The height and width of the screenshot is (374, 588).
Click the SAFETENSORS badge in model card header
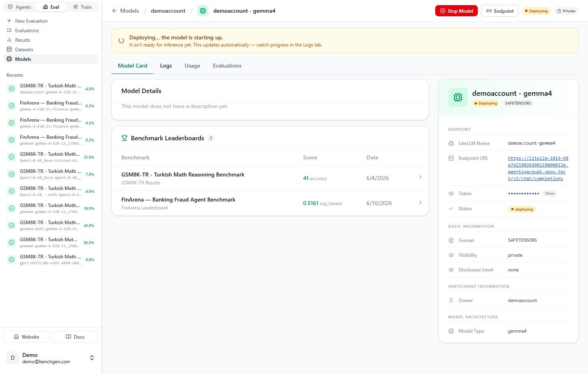[518, 103]
